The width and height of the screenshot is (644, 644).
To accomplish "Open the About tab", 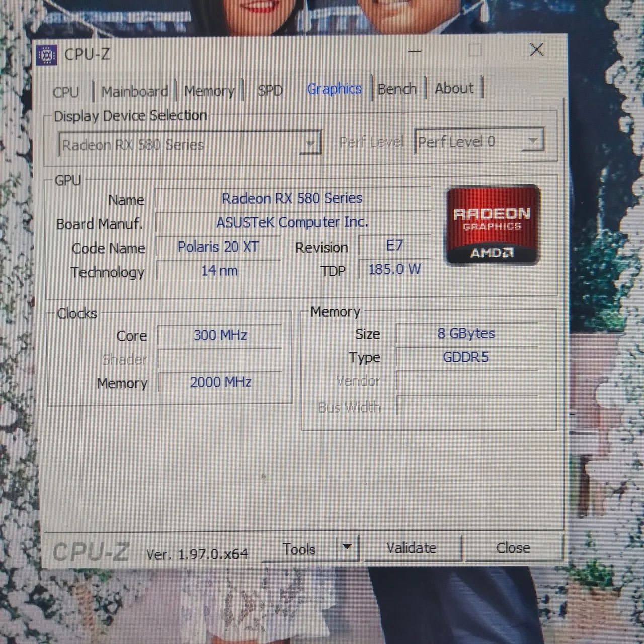I will pos(454,88).
